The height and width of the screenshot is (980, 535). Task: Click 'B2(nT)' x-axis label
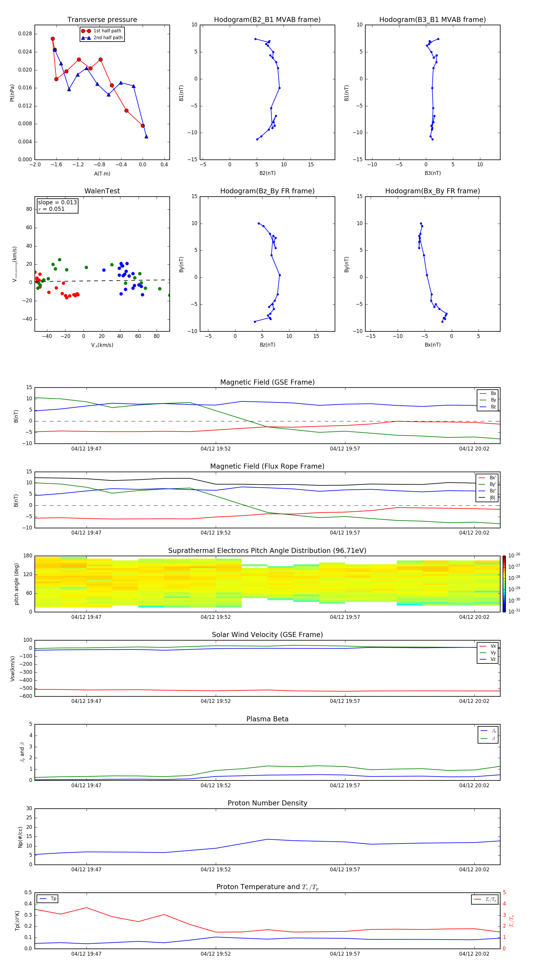[267, 173]
